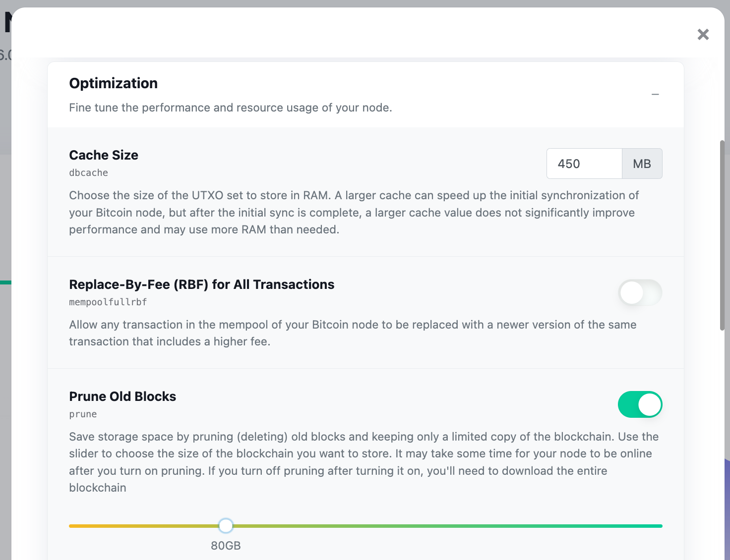
Task: Click the Replace-By-Fee (RBF) heading
Action: 202,284
